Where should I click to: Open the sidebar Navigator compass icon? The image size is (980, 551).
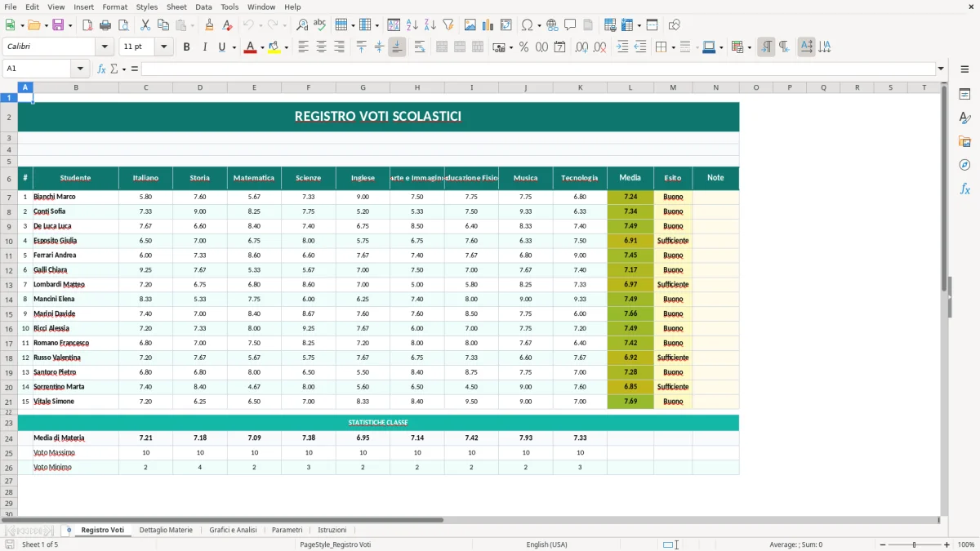coord(964,165)
